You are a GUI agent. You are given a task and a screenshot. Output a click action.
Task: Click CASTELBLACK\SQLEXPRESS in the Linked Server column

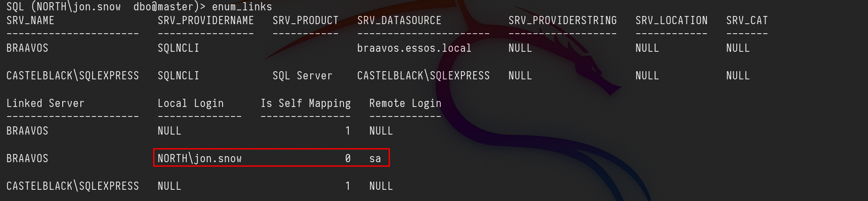tap(73, 186)
